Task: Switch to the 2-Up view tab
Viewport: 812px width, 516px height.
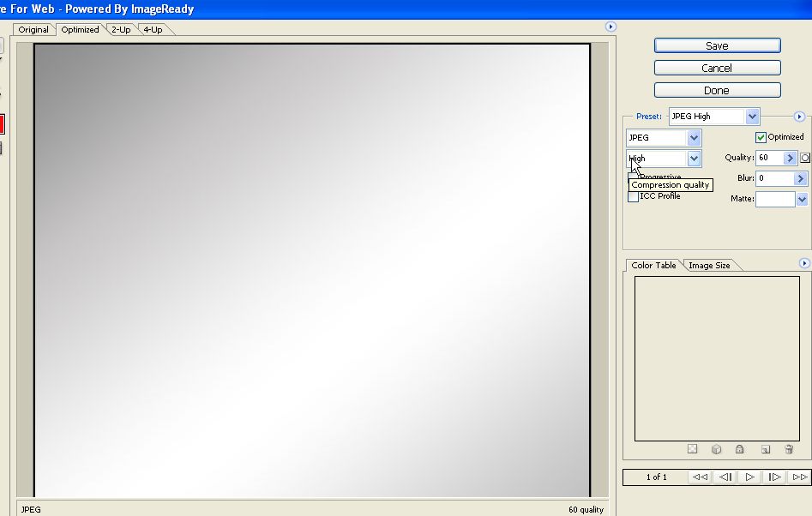Action: tap(121, 30)
